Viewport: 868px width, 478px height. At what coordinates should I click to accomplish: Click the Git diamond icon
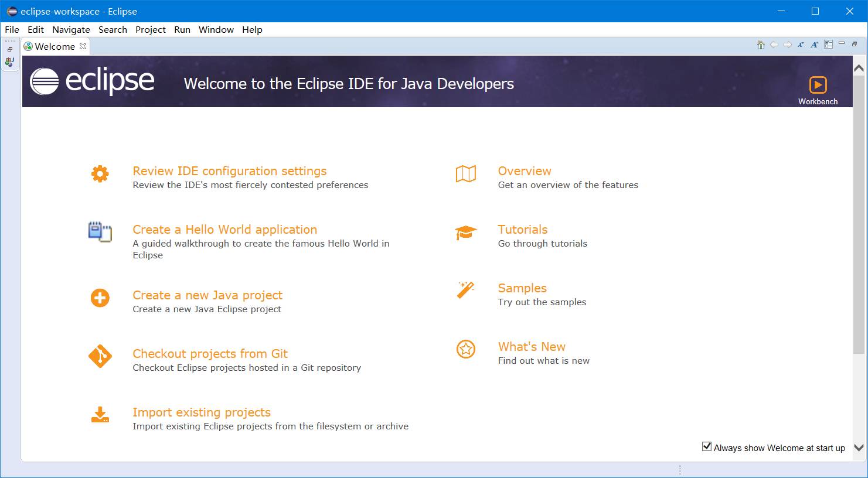coord(100,356)
